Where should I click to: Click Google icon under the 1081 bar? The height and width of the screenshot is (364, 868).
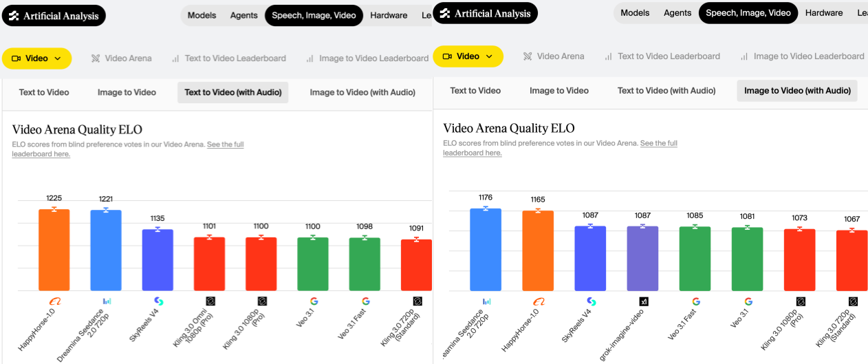coord(748,301)
